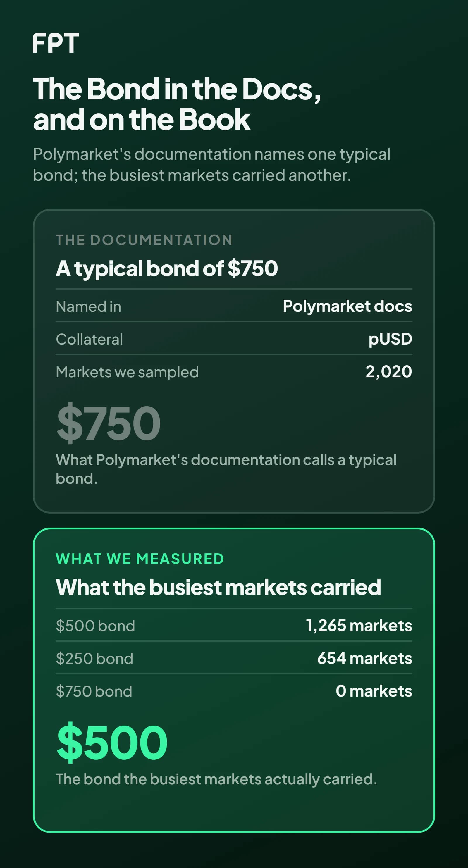Click the heading 'A typical bond of $750'
This screenshot has height=868, width=468.
click(167, 268)
